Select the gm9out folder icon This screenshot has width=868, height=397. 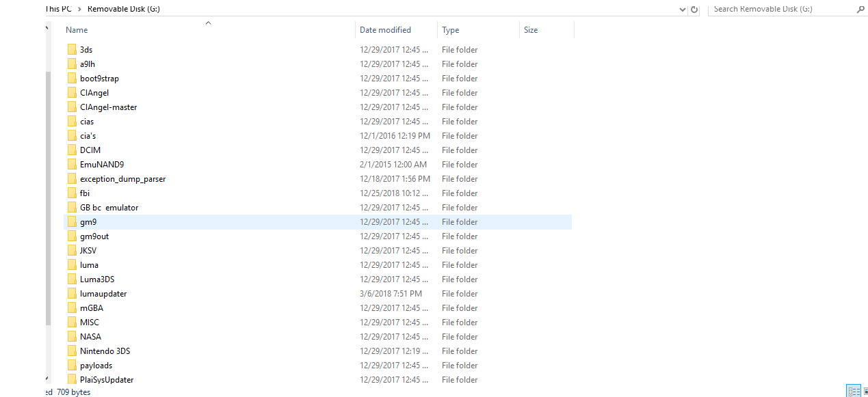[73, 236]
